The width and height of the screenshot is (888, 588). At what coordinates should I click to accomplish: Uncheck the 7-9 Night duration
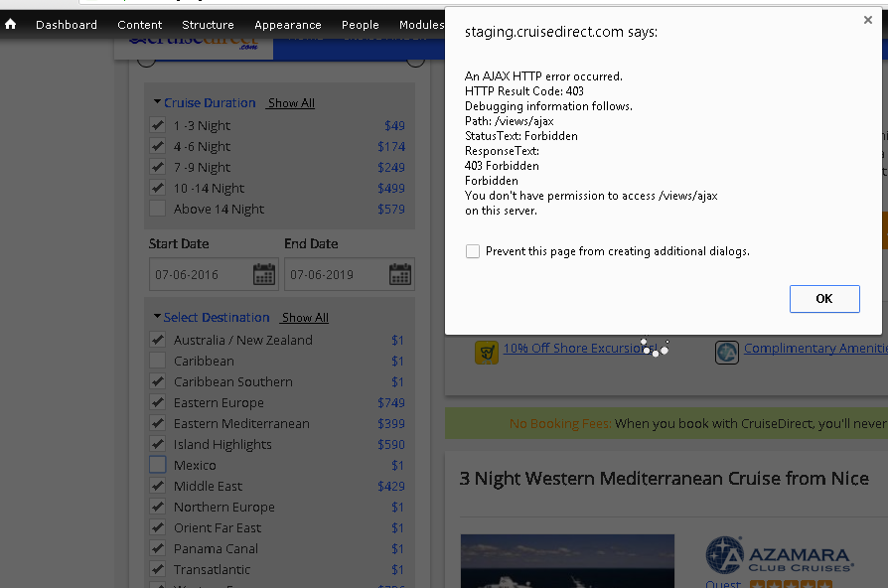point(158,167)
